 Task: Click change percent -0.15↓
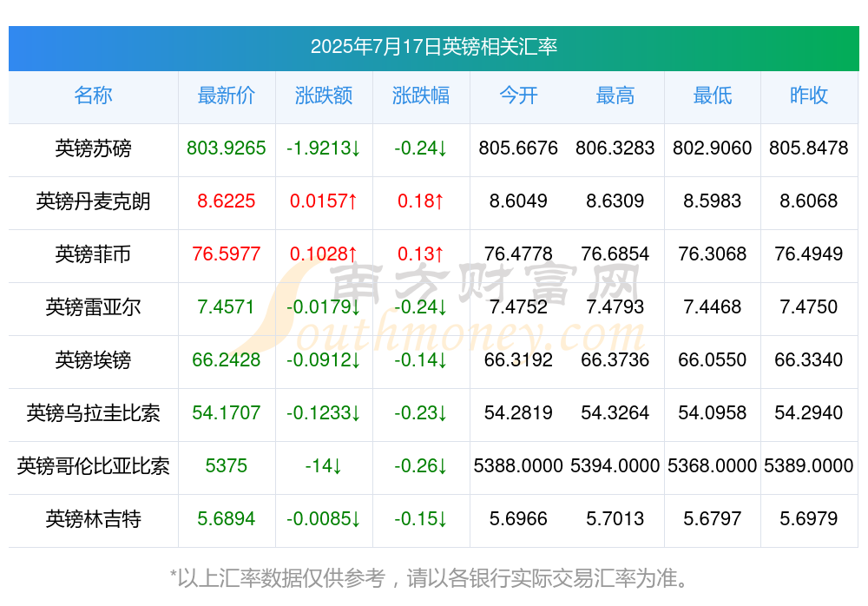coord(421,519)
